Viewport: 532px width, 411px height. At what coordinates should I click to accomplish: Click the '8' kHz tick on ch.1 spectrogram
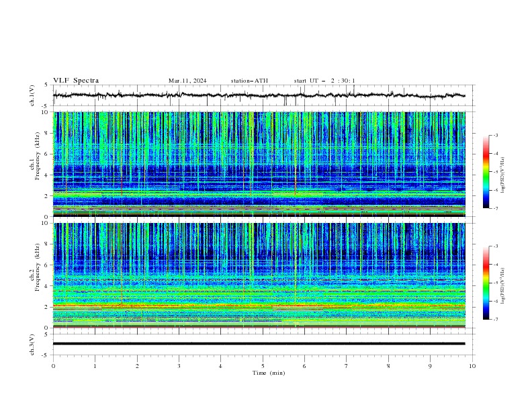click(x=47, y=133)
